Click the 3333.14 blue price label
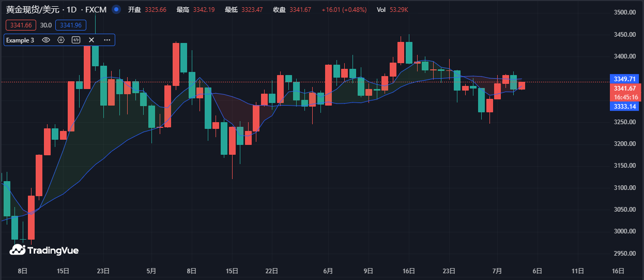This screenshot has width=644, height=280. [624, 106]
